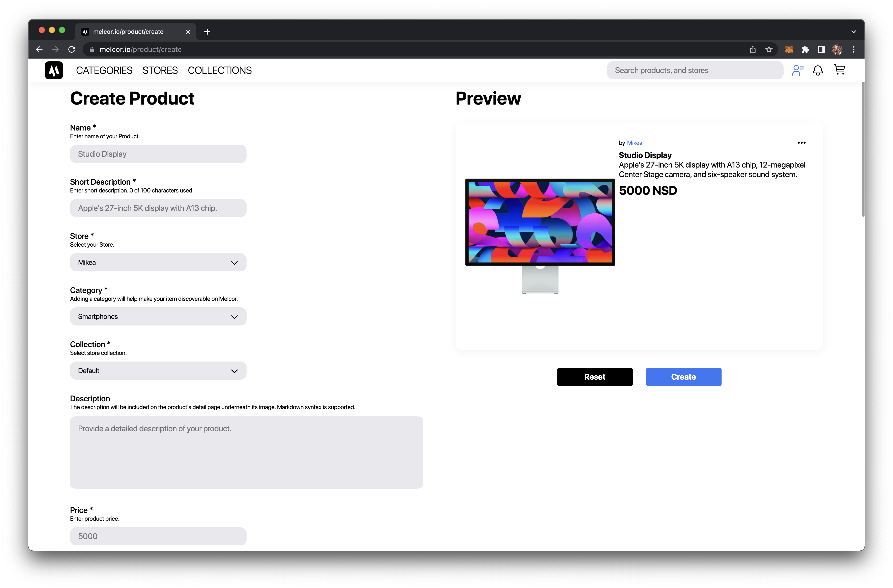The image size is (893, 588).
Task: Click the browser address bar URL
Action: point(140,49)
